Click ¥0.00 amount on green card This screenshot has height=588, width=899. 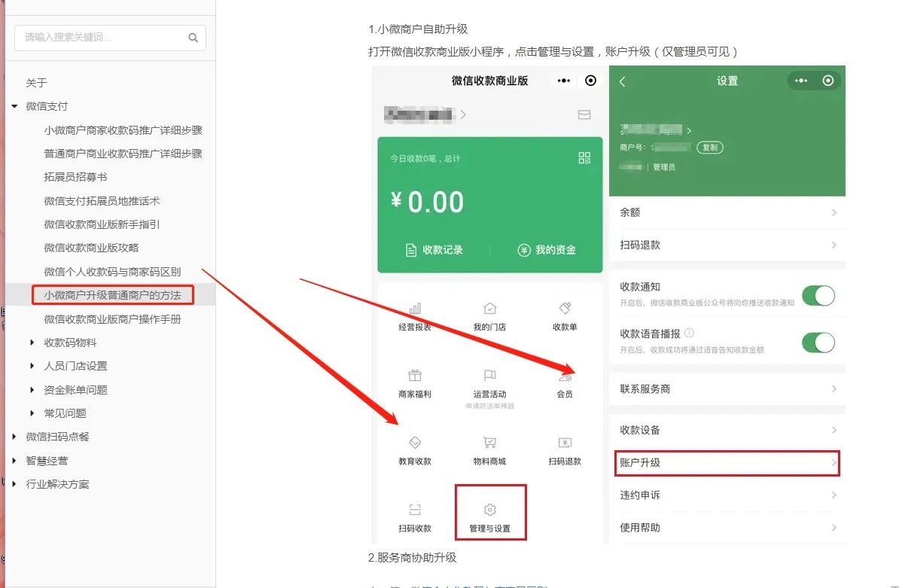tap(427, 203)
